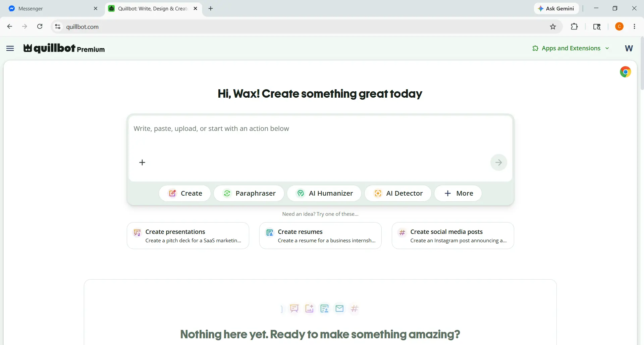Screen dimensions: 644x345
Task: Open the AI Humanizer tool
Action: pos(324,193)
